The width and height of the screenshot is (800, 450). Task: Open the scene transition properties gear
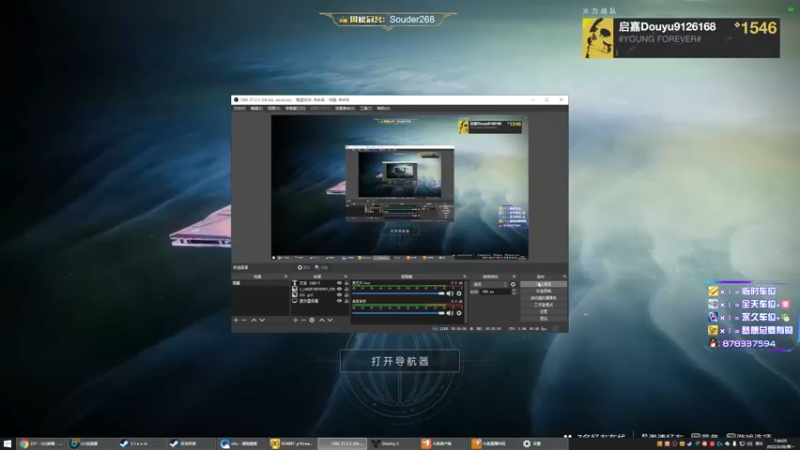513,284
